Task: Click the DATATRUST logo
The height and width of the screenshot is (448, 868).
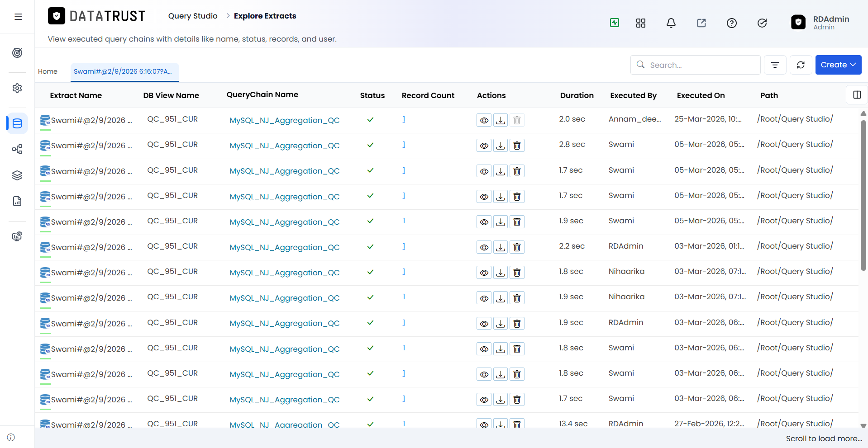Action: pos(97,16)
